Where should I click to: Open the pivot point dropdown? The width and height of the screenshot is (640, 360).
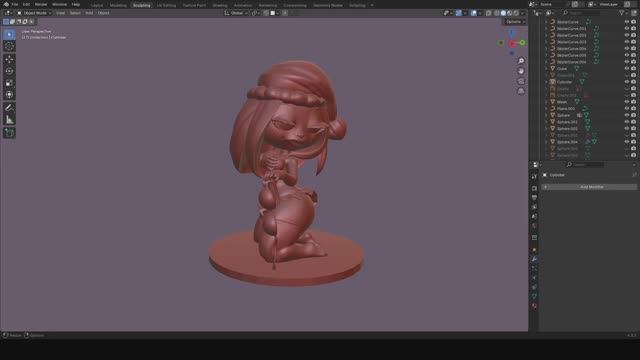coord(256,13)
